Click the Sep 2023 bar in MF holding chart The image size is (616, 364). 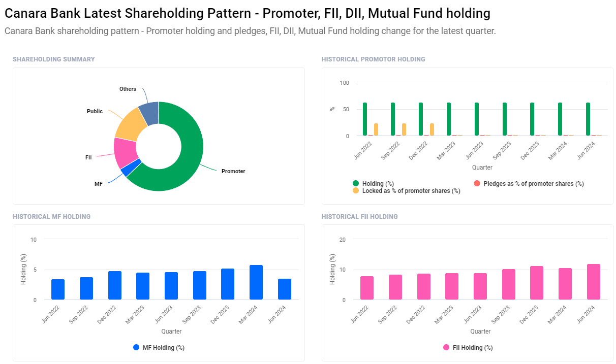click(200, 285)
